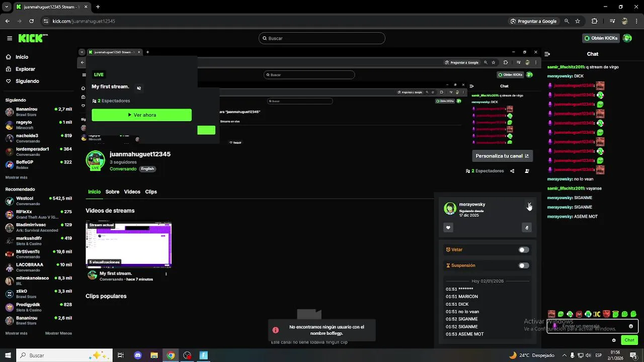The image size is (644, 362).
Task: Click Personaliza tu canal
Action: [502, 156]
